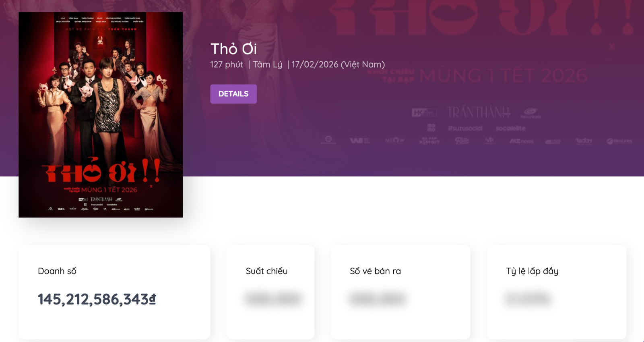The height and width of the screenshot is (342, 644).
Task: Click the Tâm Lý genre label
Action: point(267,64)
